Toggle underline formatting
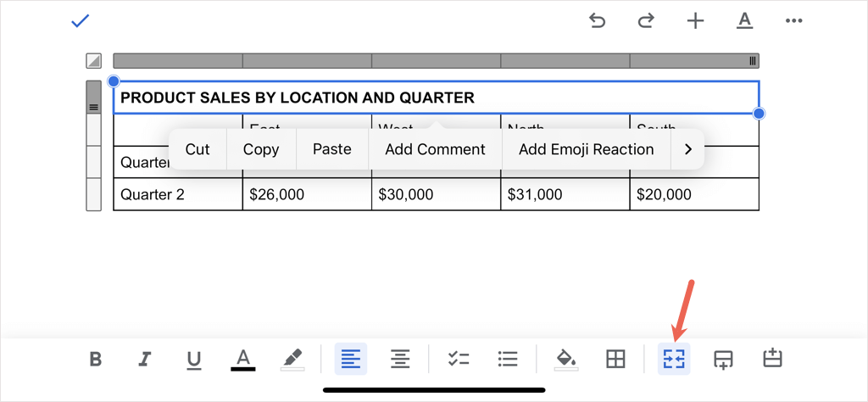The image size is (868, 402). coord(194,360)
